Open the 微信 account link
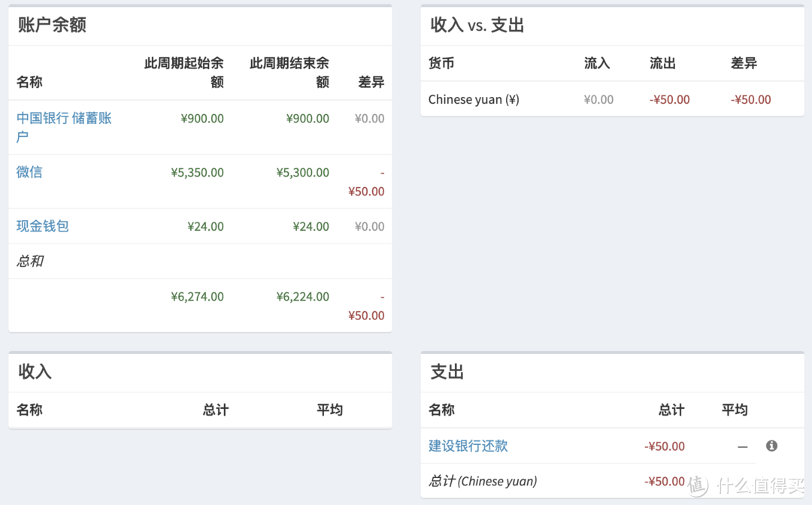 (x=29, y=172)
